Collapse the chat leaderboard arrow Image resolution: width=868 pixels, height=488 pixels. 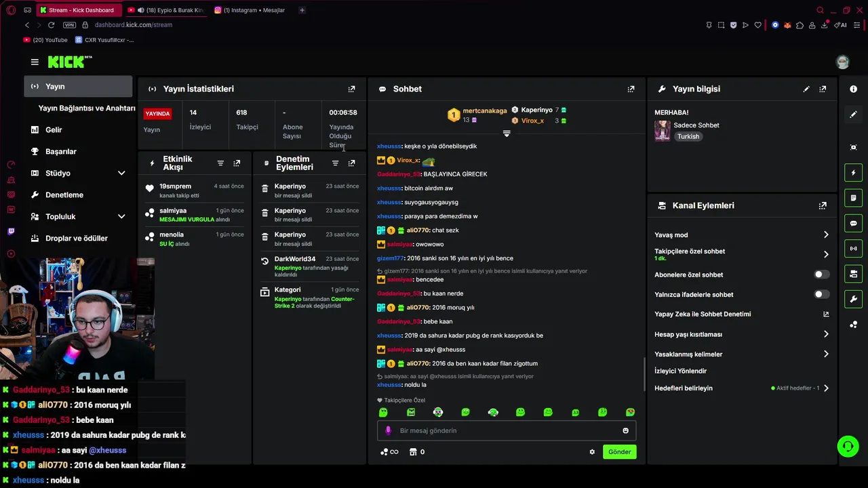[x=507, y=134]
